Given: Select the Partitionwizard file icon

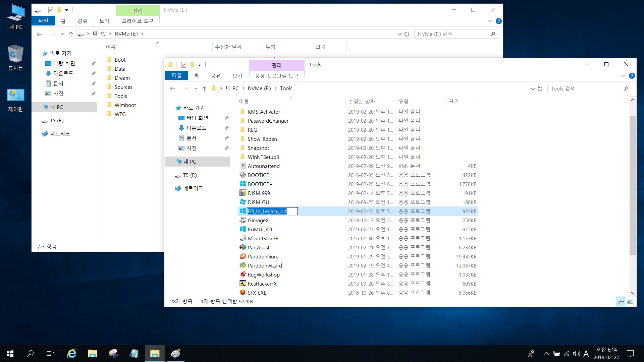Looking at the screenshot, I should (x=243, y=265).
